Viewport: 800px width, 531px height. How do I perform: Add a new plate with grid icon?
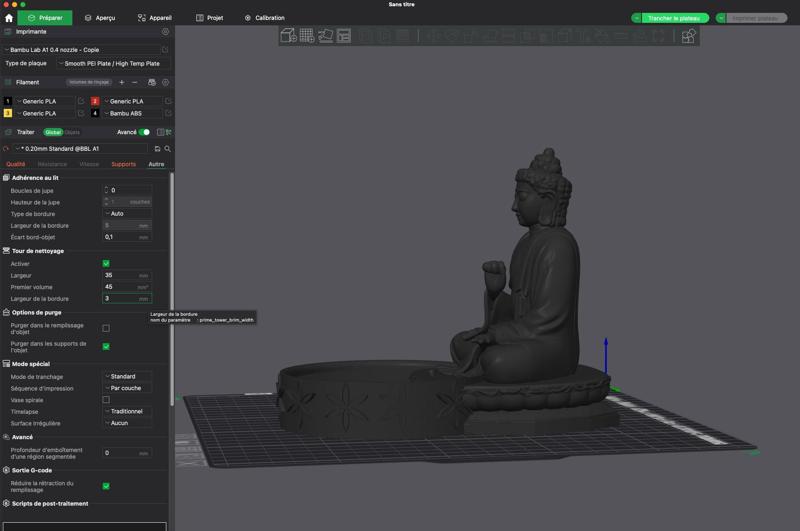(307, 35)
